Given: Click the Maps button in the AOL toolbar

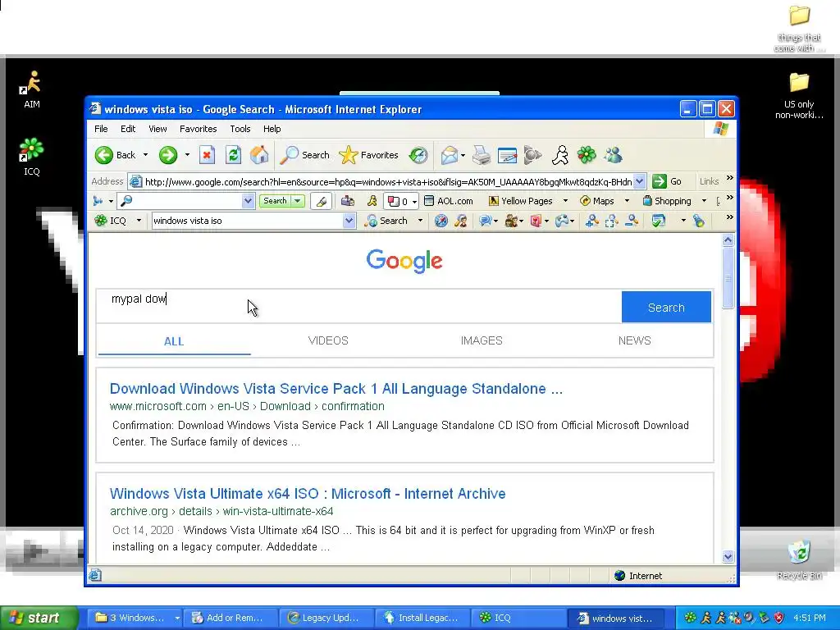Looking at the screenshot, I should (x=597, y=201).
